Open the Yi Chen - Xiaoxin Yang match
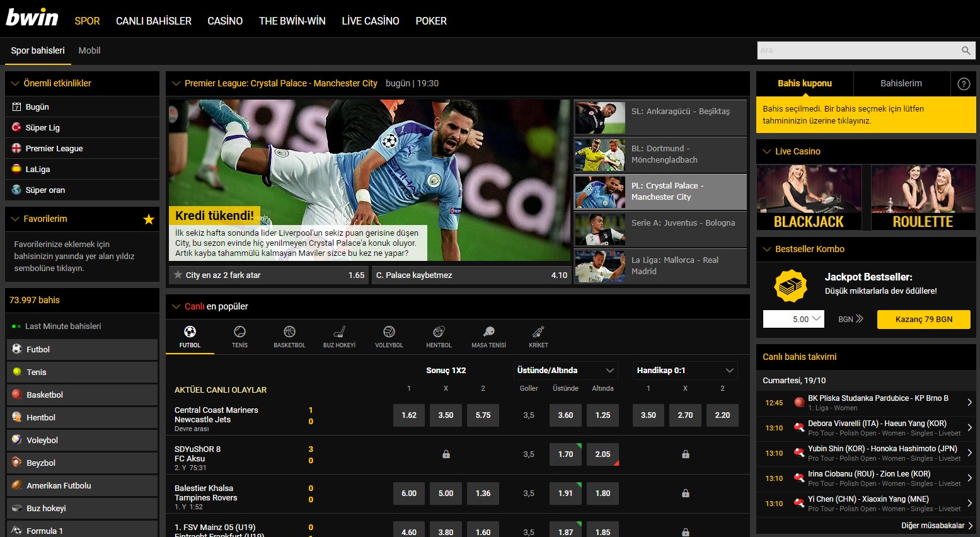This screenshot has height=537, width=980. point(866,504)
